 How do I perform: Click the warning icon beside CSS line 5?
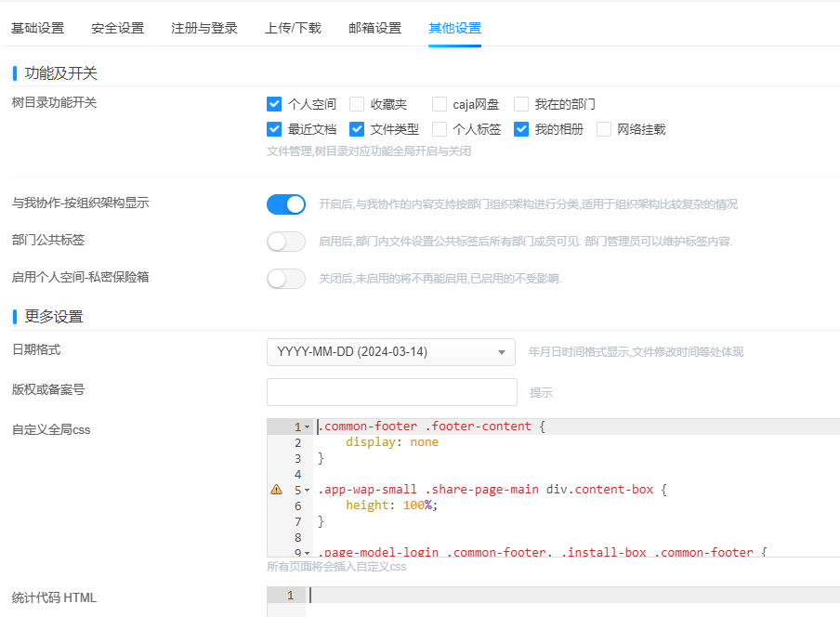(x=276, y=489)
